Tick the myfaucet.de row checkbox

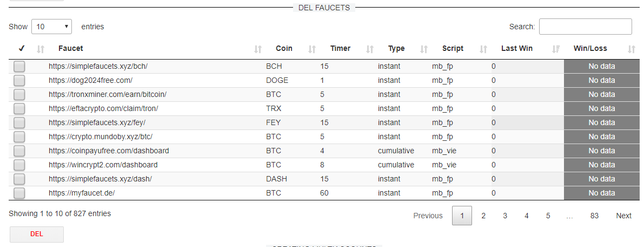[x=19, y=193]
